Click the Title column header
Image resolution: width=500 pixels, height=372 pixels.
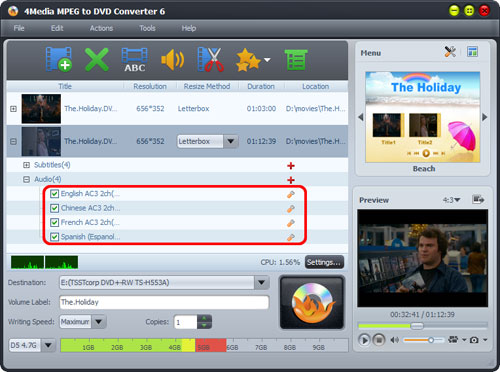click(x=65, y=86)
